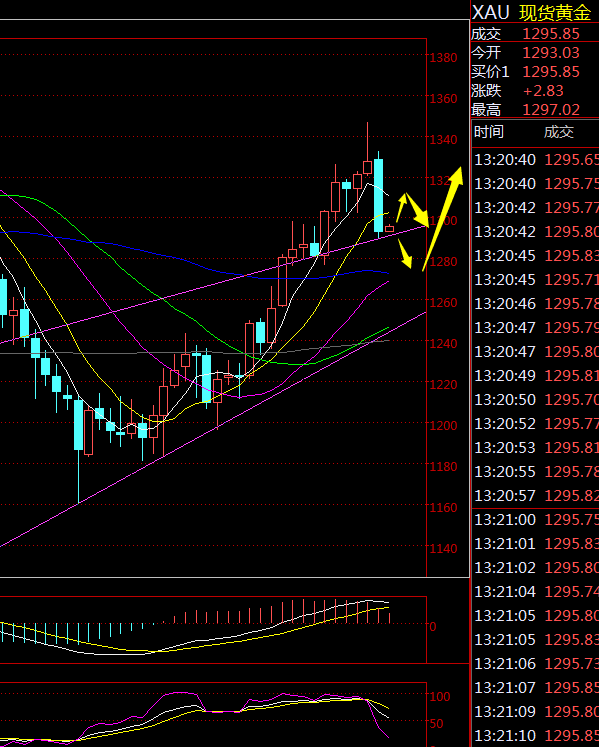Select the 现货黄金 instrument name
Viewport: 599px width, 747px height.
[555, 12]
